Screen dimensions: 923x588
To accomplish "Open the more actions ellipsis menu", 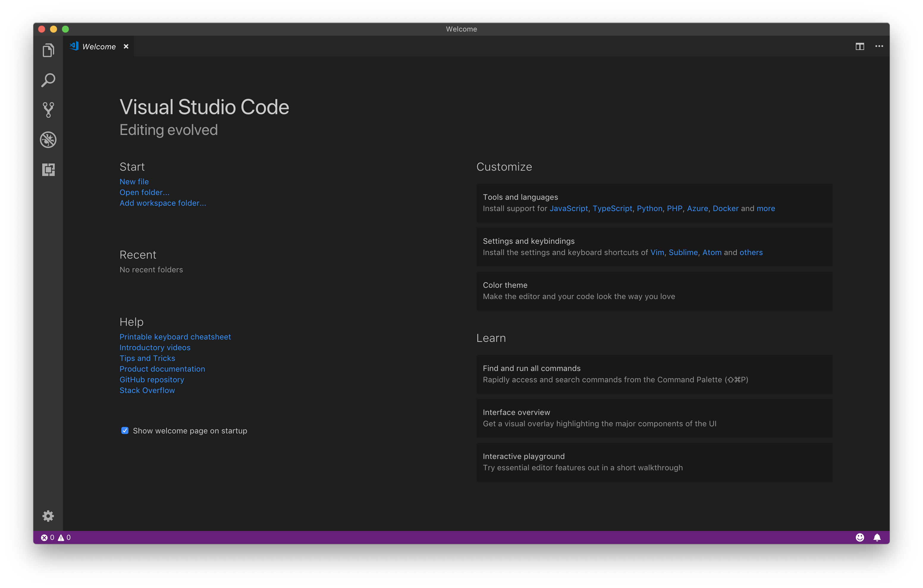I will [x=879, y=46].
